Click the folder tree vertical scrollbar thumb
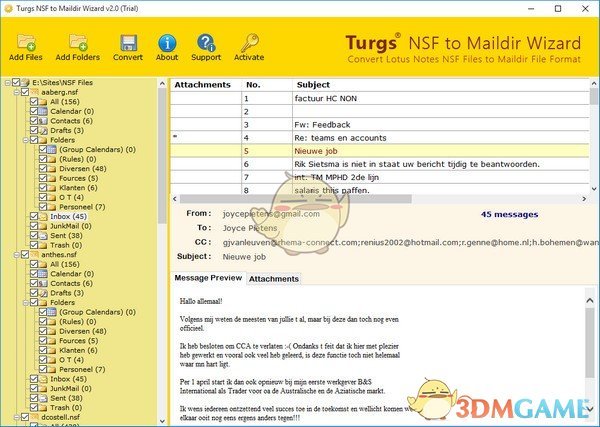This screenshot has height=427, width=600. [x=162, y=156]
